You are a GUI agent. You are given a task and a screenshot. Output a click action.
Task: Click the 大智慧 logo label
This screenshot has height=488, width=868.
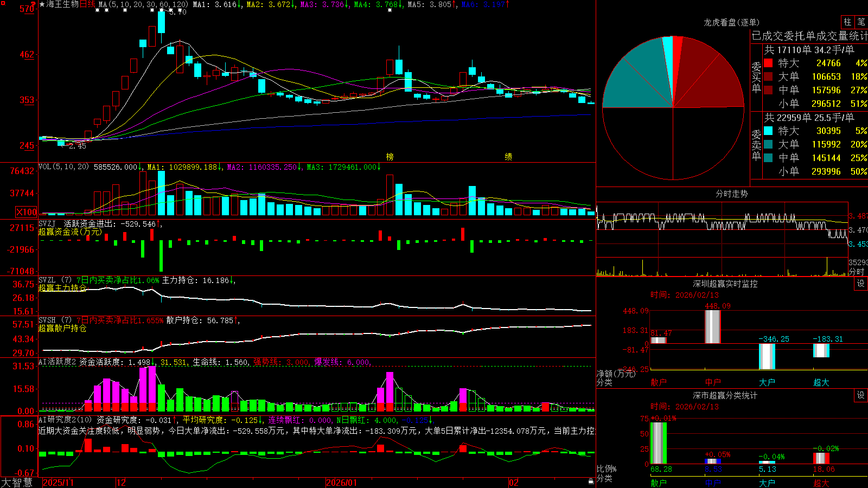coord(17,483)
